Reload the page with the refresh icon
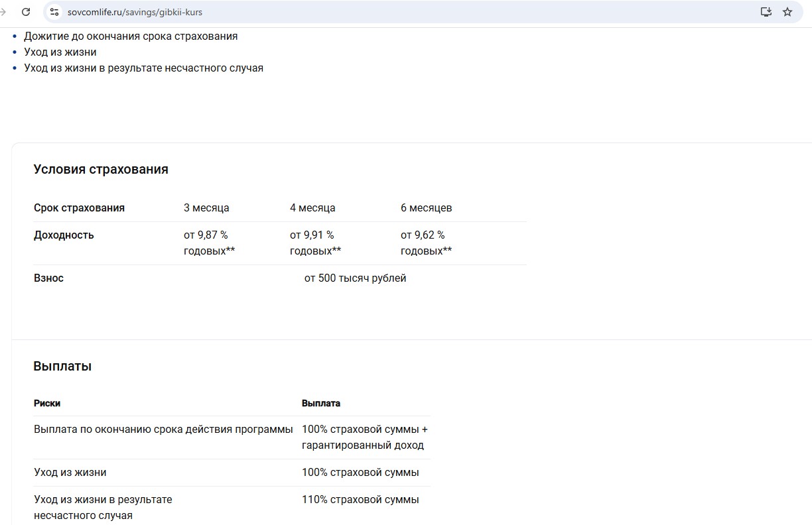This screenshot has width=812, height=525. point(26,12)
